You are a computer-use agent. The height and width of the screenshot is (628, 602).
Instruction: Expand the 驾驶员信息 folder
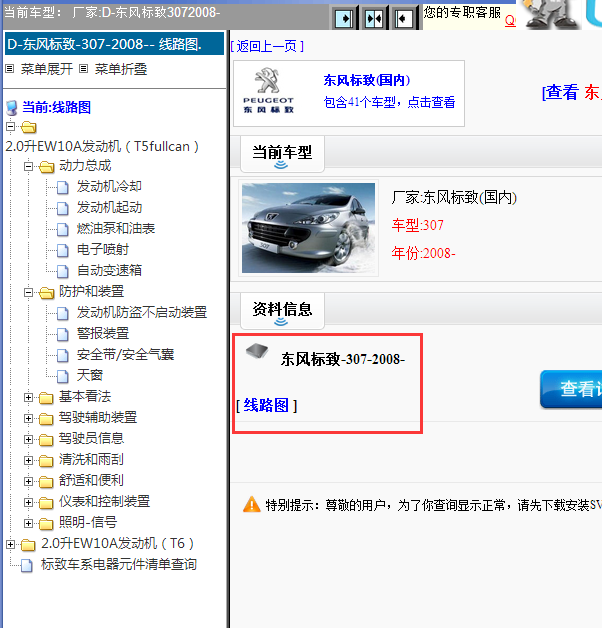[x=28, y=439]
